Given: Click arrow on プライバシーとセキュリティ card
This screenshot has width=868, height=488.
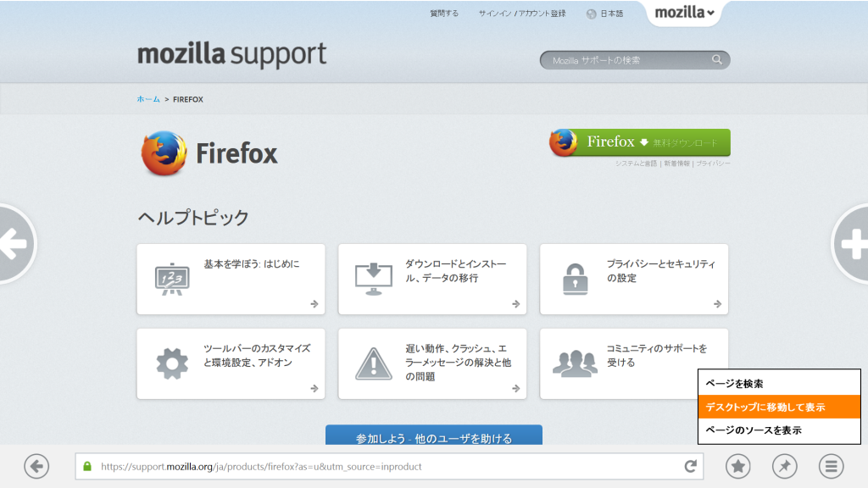Looking at the screenshot, I should [x=717, y=304].
